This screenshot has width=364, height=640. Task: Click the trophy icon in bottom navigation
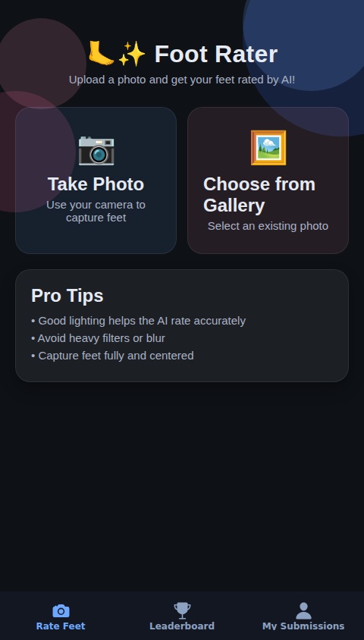click(x=182, y=610)
